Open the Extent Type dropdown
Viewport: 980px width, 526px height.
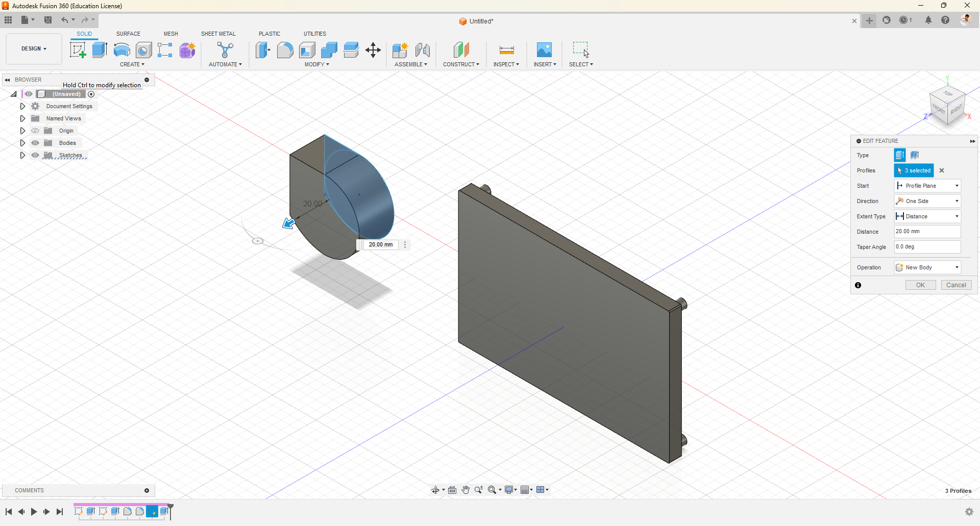(x=927, y=216)
